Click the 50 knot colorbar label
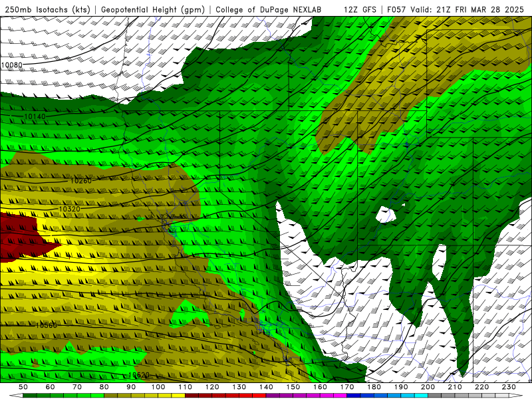This screenshot has height=399, width=532. point(23,387)
